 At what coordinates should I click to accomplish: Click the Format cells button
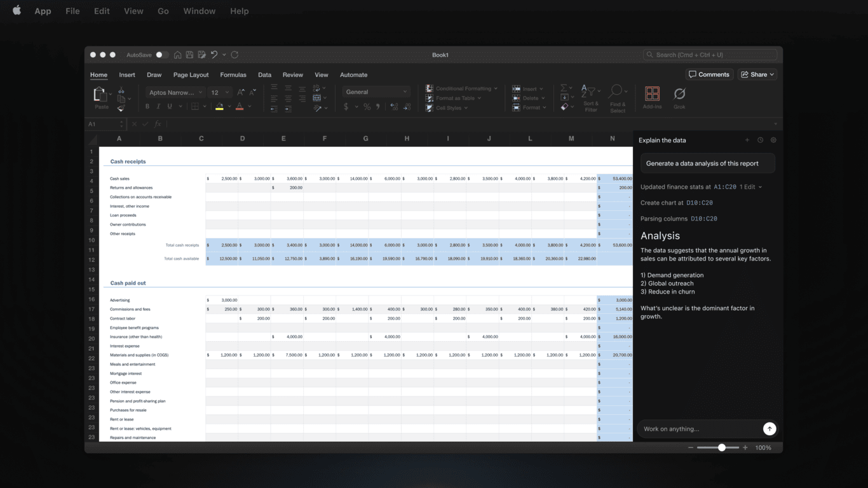tap(529, 107)
